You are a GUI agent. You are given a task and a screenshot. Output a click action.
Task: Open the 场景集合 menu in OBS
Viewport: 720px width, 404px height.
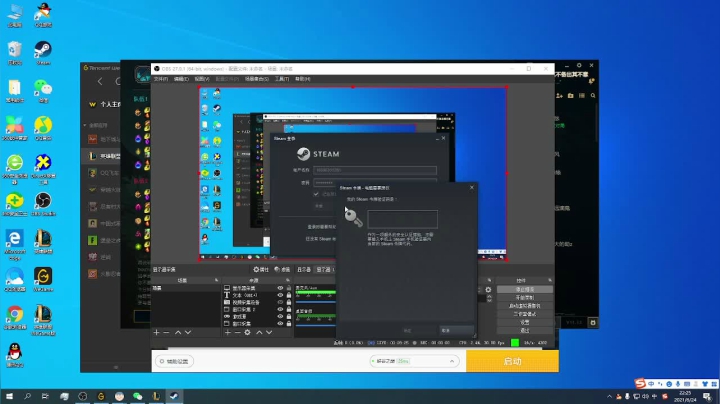pos(257,79)
